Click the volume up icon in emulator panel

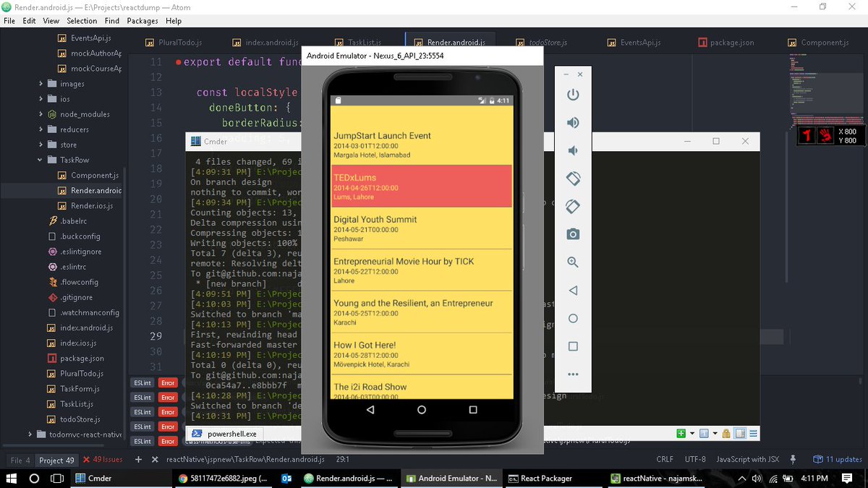coord(573,122)
